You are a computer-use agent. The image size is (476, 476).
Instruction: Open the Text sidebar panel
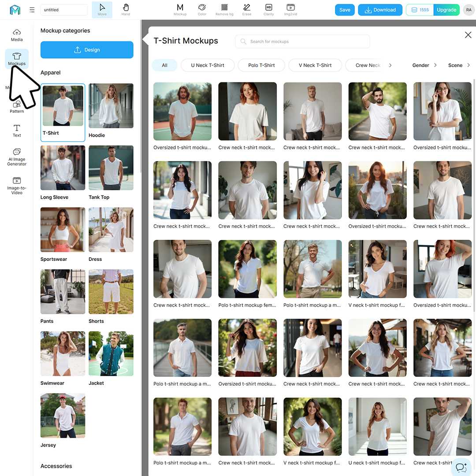(x=17, y=131)
